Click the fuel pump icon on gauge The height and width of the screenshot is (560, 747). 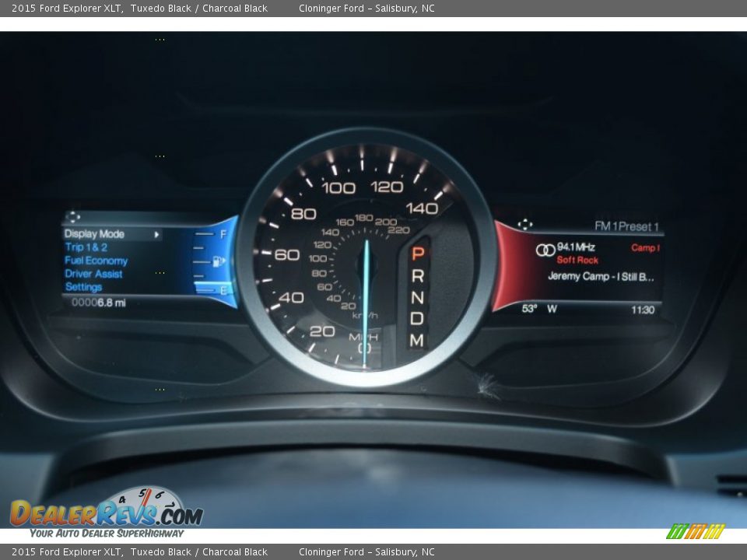[x=220, y=261]
